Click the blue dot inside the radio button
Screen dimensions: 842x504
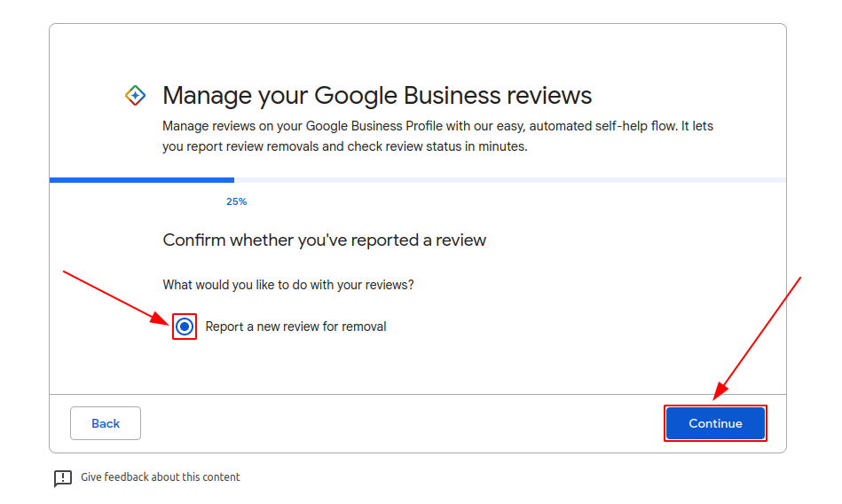(x=185, y=327)
